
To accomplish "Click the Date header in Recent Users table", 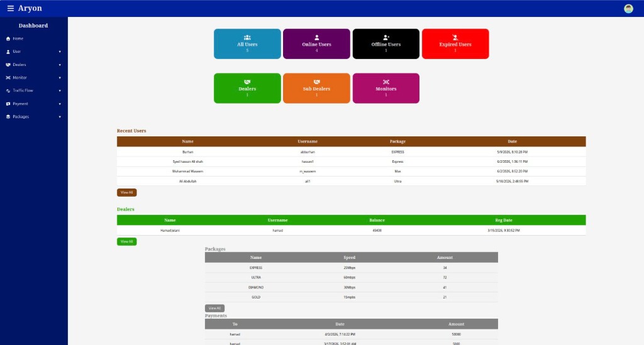I will coord(512,141).
